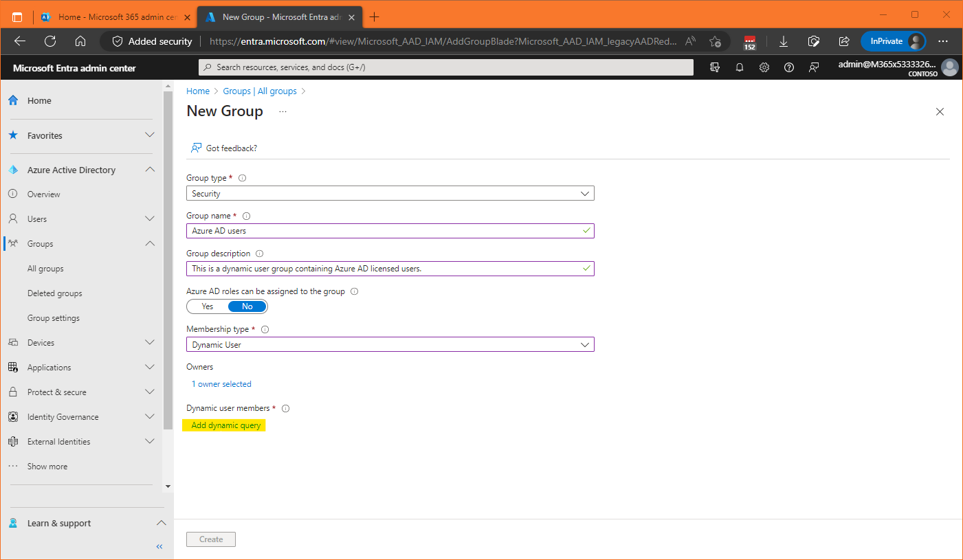Screen dimensions: 963x560
Task: Click the Membership type info icon
Action: click(x=265, y=329)
